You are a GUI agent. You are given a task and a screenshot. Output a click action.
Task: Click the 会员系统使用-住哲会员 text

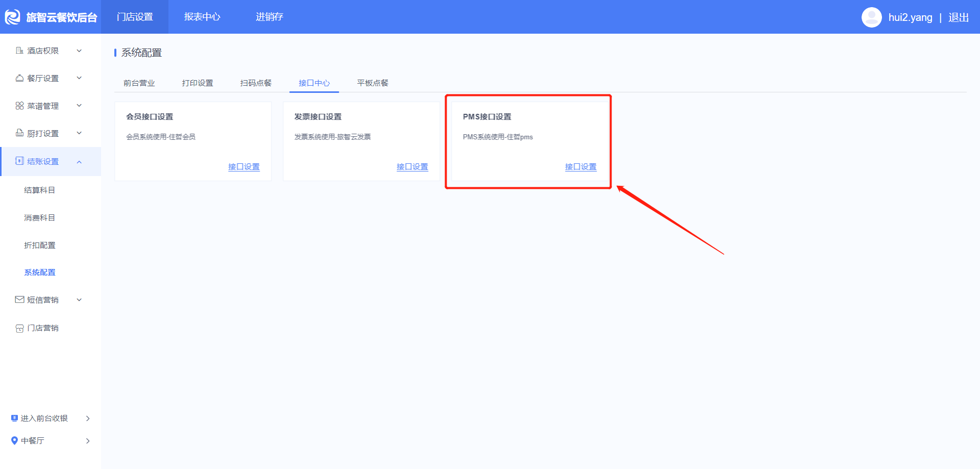click(161, 137)
